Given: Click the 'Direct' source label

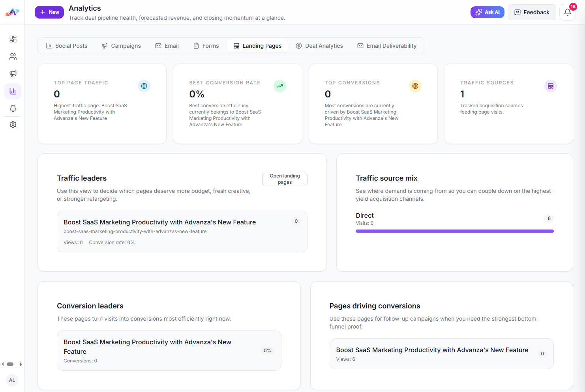Looking at the screenshot, I should tap(365, 215).
